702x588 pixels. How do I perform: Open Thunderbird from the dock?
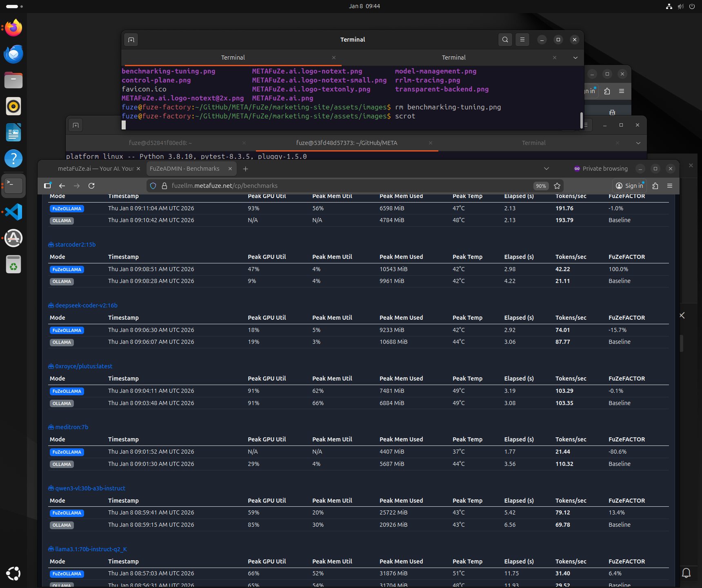[13, 54]
